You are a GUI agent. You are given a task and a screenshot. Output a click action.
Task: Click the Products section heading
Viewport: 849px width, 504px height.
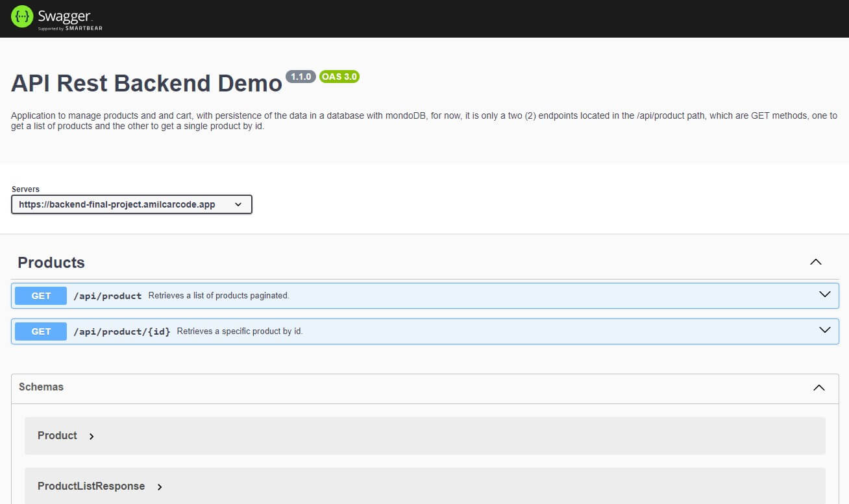51,263
